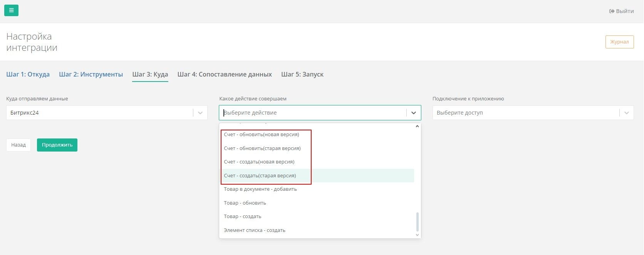Expand the Битрикс24 destination dropdown arrow
This screenshot has height=255, width=644.
coord(200,113)
